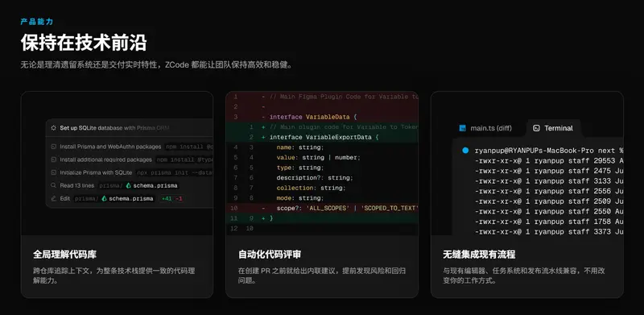Click the terminal row with size 2475
The image size is (644, 315).
point(549,171)
